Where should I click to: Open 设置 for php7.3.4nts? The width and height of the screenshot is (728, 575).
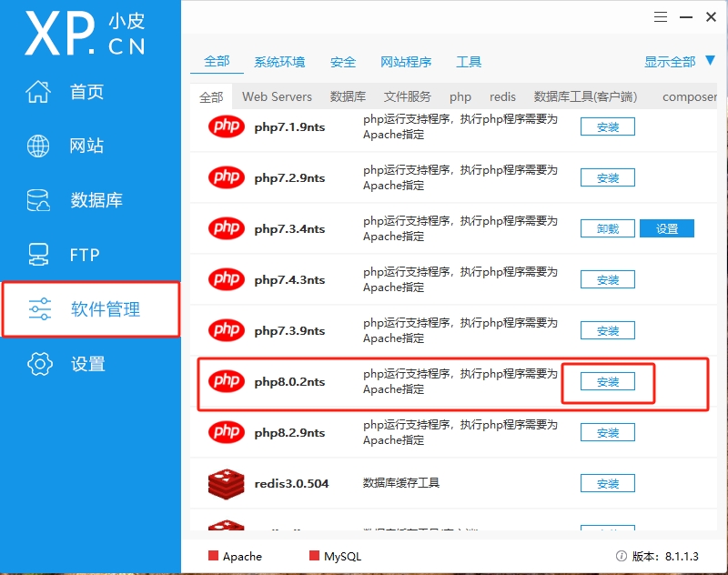coord(667,228)
